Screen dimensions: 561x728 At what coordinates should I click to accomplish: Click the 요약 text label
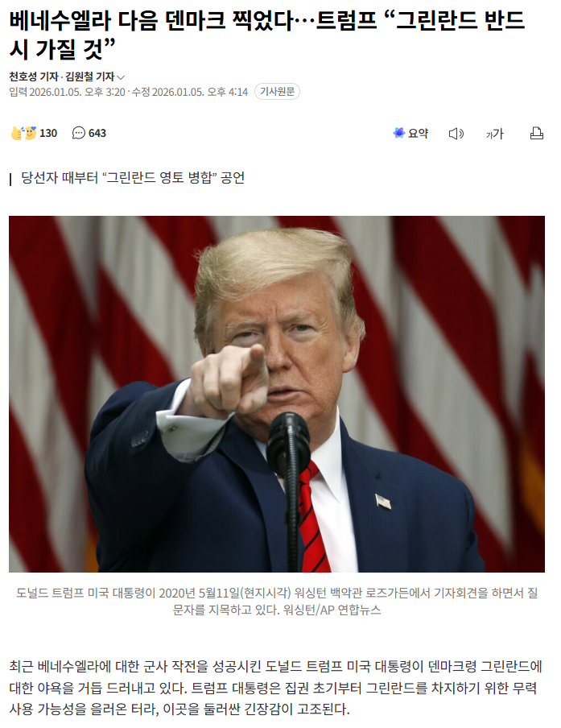418,134
